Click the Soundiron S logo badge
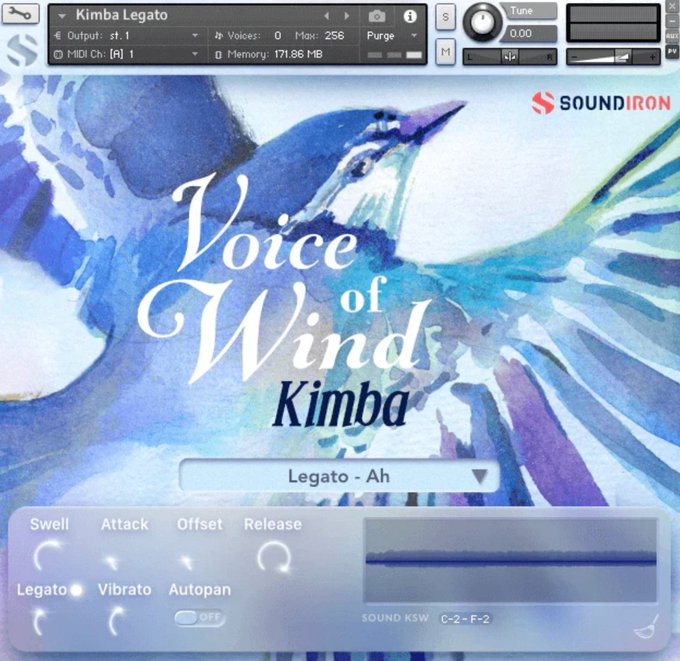680x661 pixels. coord(23,50)
